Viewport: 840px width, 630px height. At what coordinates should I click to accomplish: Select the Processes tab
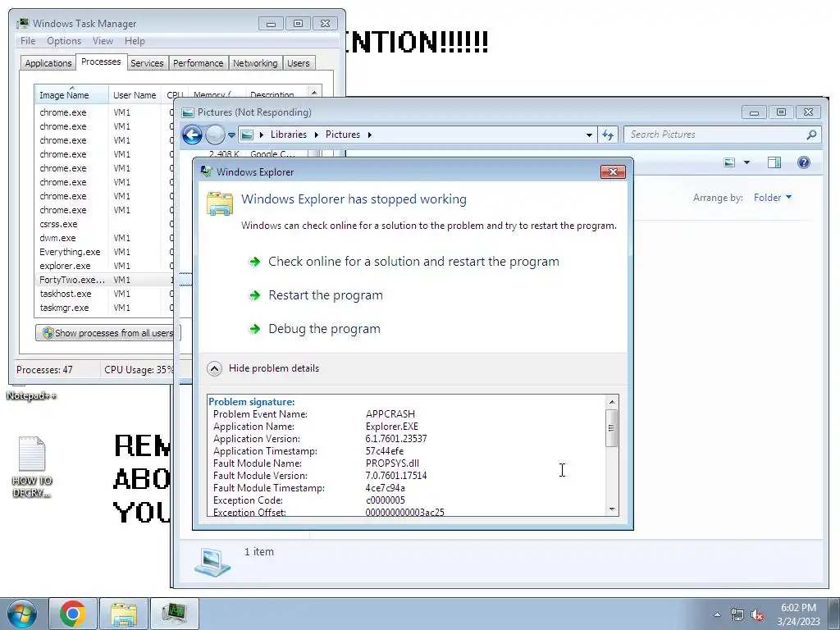point(101,62)
